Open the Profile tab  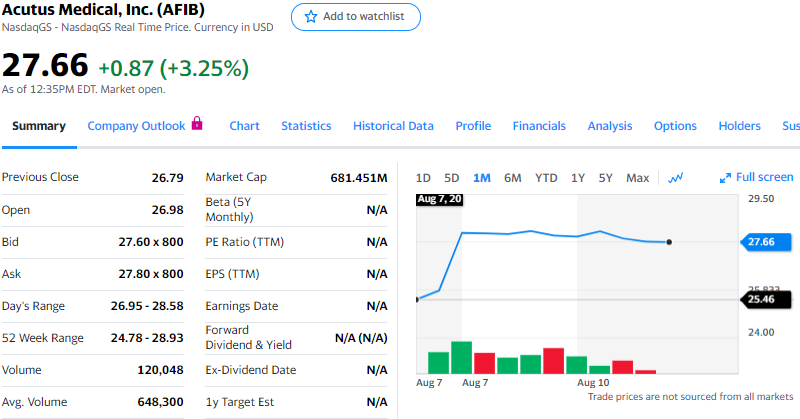point(473,126)
